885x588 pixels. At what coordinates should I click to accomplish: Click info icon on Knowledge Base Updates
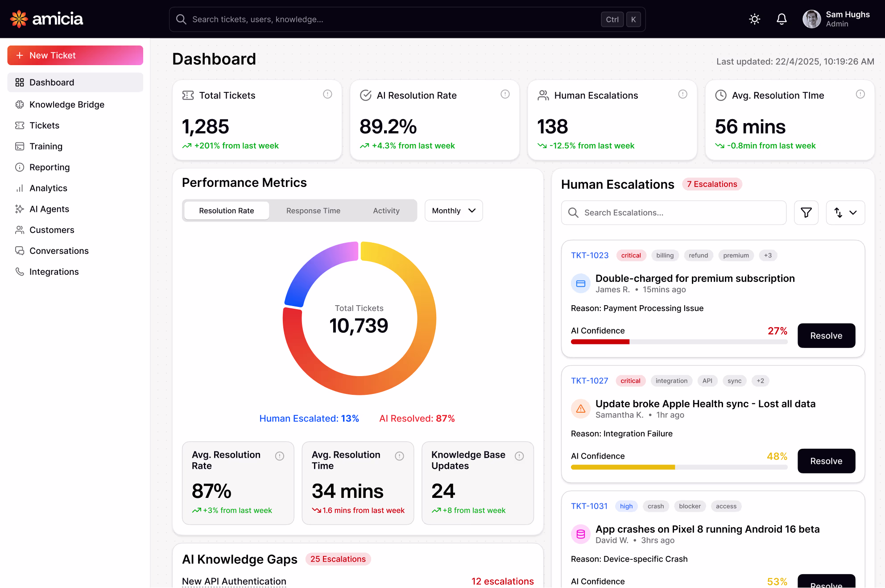519,456
